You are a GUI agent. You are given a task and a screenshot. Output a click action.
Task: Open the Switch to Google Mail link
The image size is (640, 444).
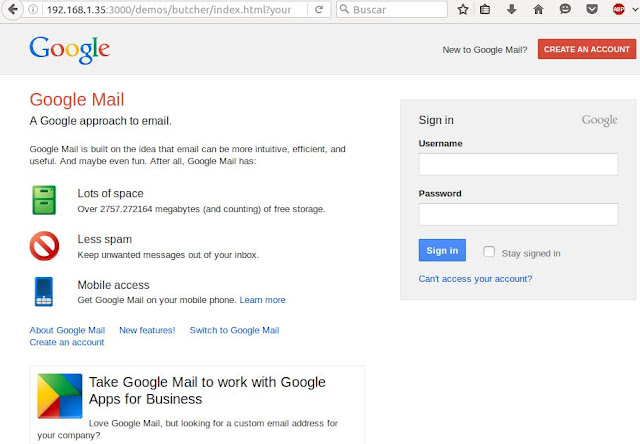point(234,330)
